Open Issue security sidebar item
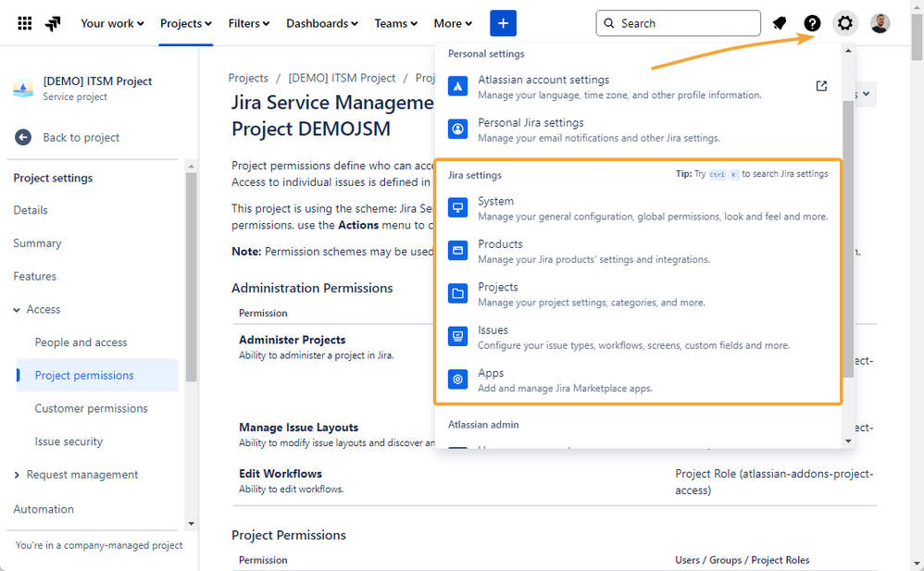Viewport: 924px width, 571px height. point(69,441)
